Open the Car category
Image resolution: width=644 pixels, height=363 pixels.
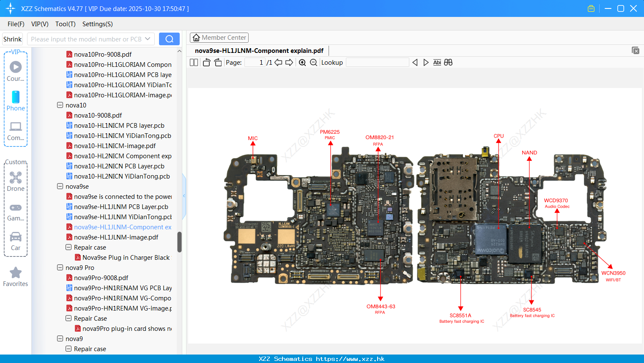tap(16, 241)
